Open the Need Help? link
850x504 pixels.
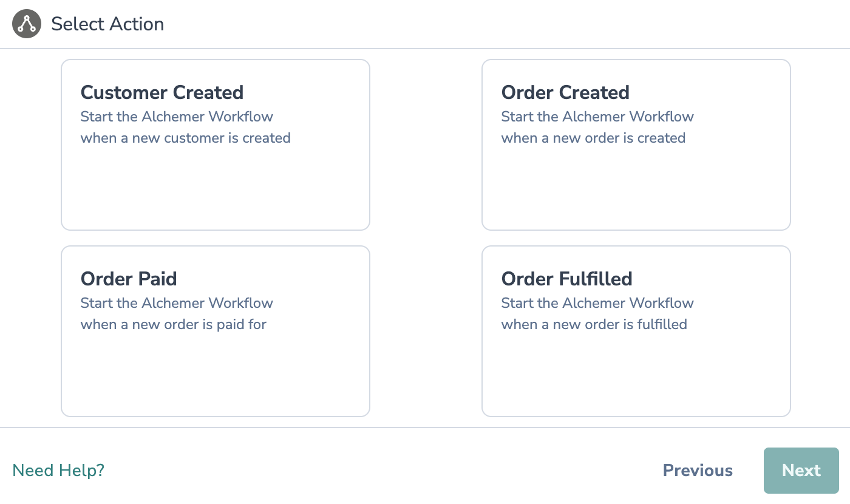coord(58,470)
